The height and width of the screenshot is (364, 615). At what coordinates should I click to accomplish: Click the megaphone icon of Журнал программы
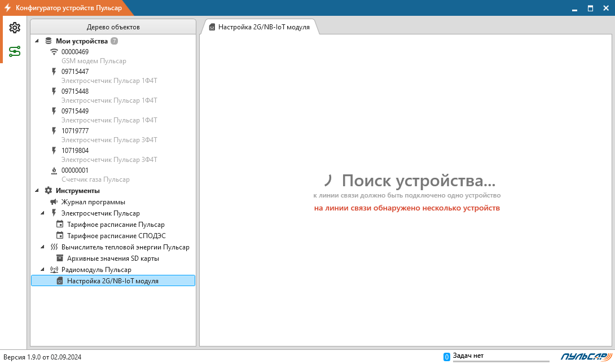(54, 202)
